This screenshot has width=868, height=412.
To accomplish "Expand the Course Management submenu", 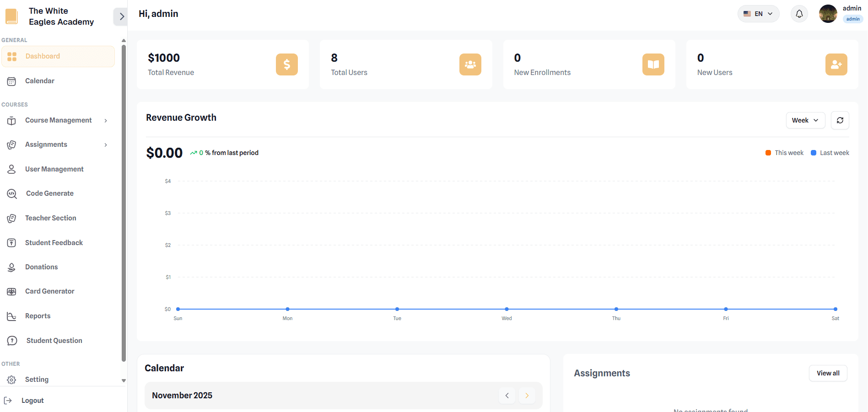I will coord(58,120).
